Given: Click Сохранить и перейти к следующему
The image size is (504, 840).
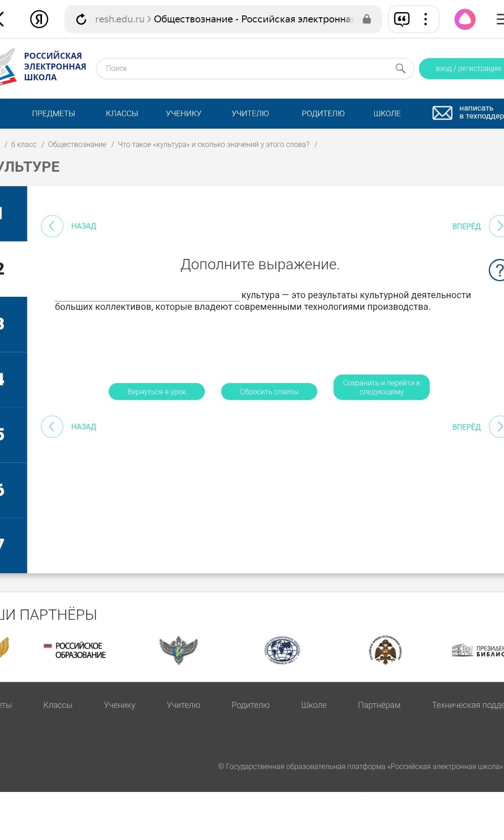Looking at the screenshot, I should coord(382,387).
